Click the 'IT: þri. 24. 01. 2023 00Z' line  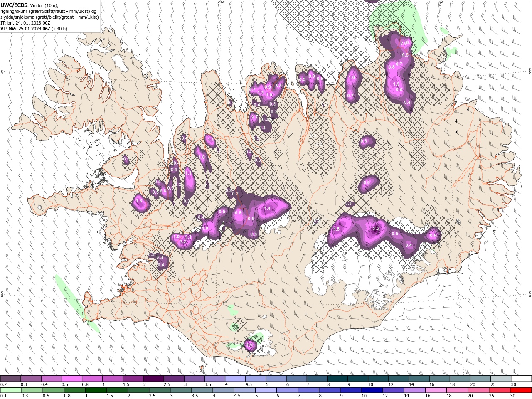pos(26,23)
